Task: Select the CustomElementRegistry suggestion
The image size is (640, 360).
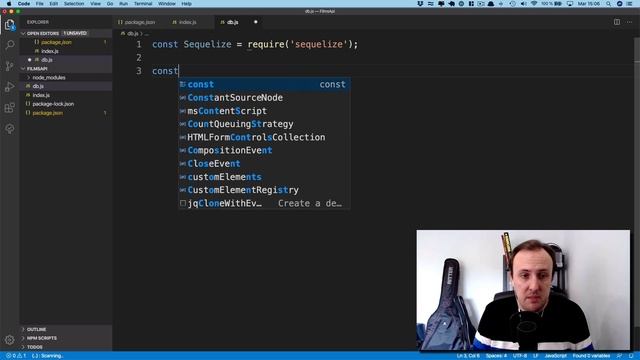Action: 264,190
